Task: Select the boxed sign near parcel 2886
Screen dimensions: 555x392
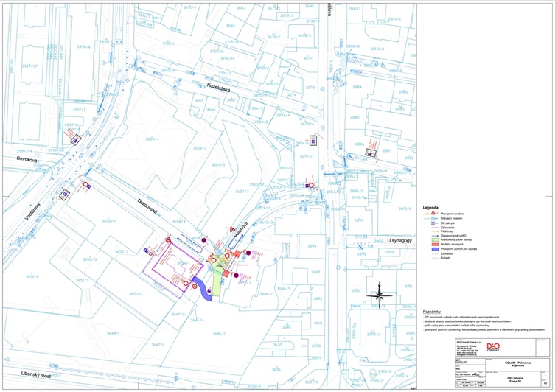Action: coord(371,153)
